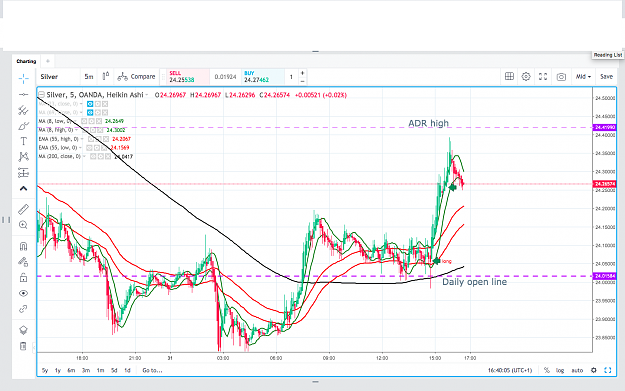Open the pitchfork drawing tools
Viewport: 625px width, 391px height.
pos(24,110)
